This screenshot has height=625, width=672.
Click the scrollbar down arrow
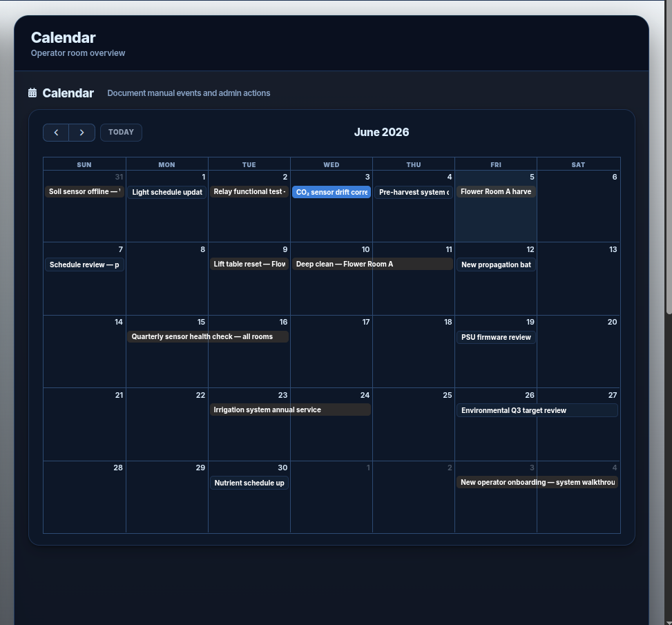669,622
